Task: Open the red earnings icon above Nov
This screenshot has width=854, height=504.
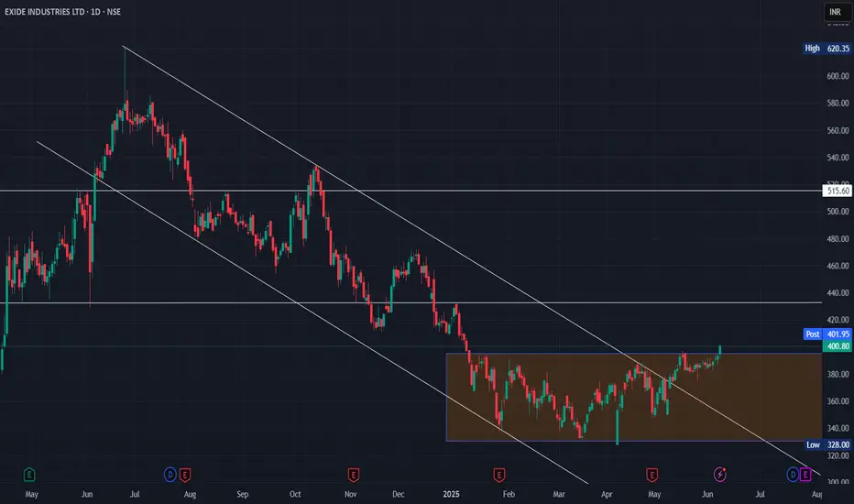Action: (x=353, y=475)
